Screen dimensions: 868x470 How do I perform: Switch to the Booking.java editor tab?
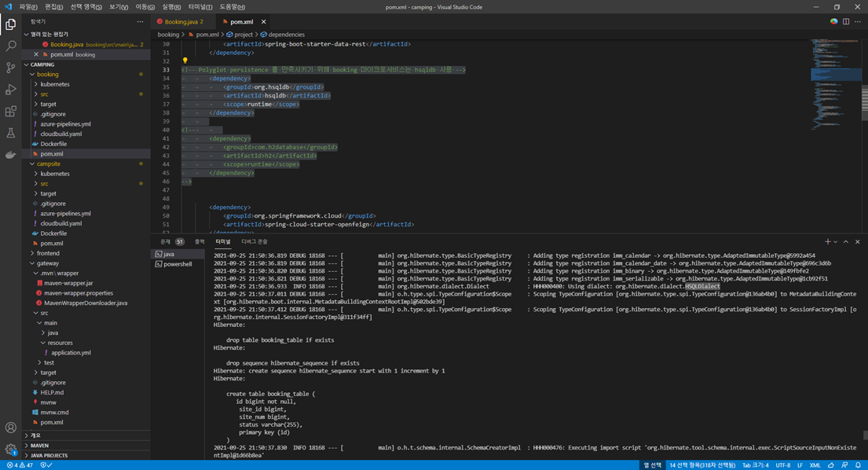(x=181, y=22)
